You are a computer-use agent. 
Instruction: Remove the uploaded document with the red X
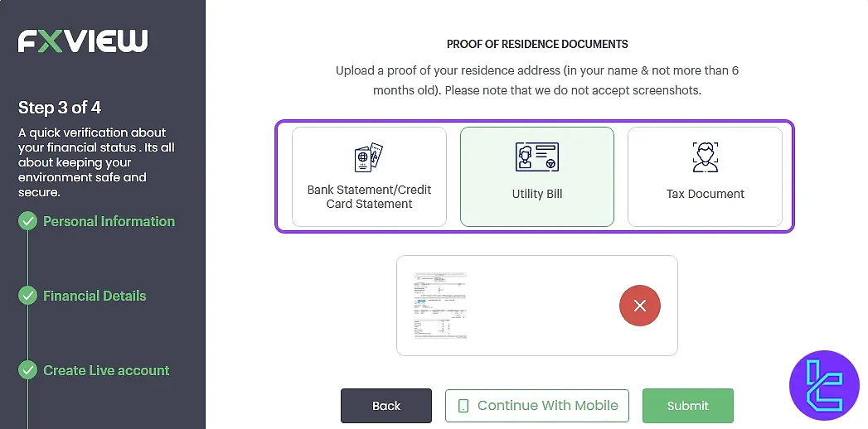tap(639, 306)
